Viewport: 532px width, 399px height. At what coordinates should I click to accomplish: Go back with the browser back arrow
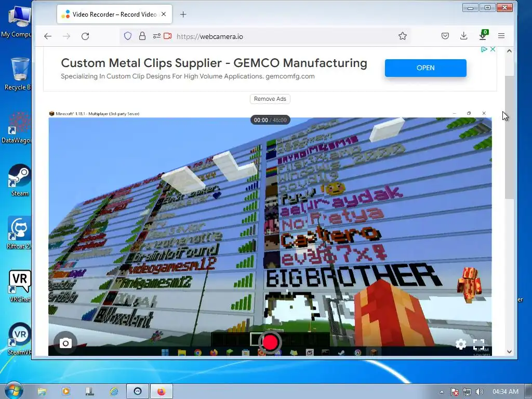tap(48, 36)
